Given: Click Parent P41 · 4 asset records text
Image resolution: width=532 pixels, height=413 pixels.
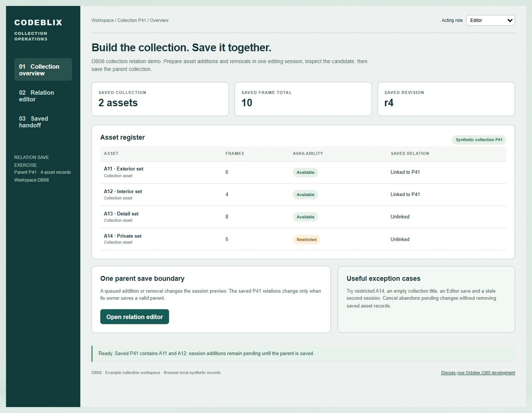Looking at the screenshot, I should (x=42, y=172).
